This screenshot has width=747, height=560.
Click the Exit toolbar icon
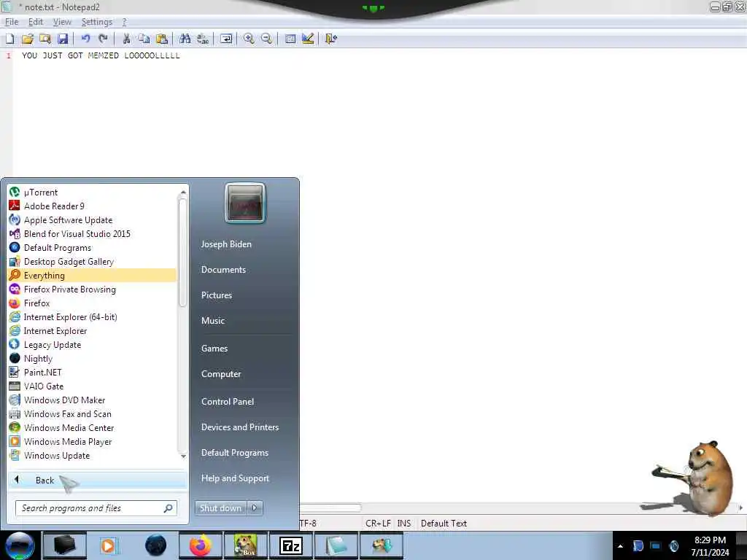[x=330, y=39]
